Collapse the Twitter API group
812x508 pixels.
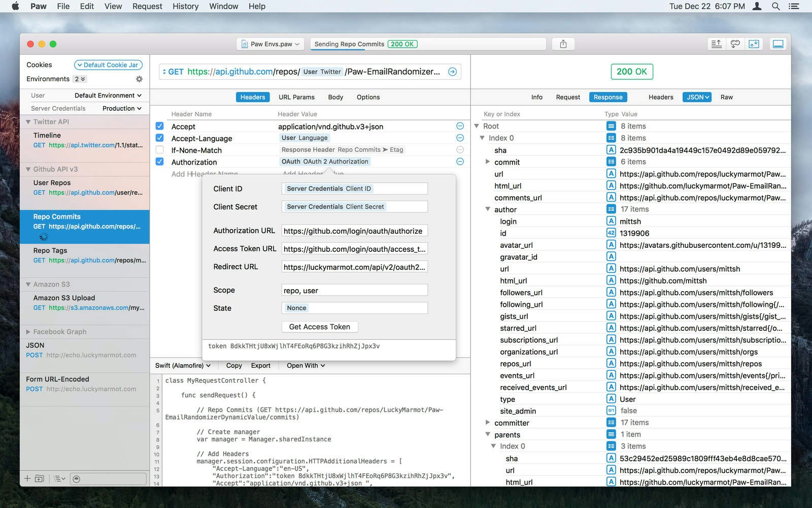[28, 122]
